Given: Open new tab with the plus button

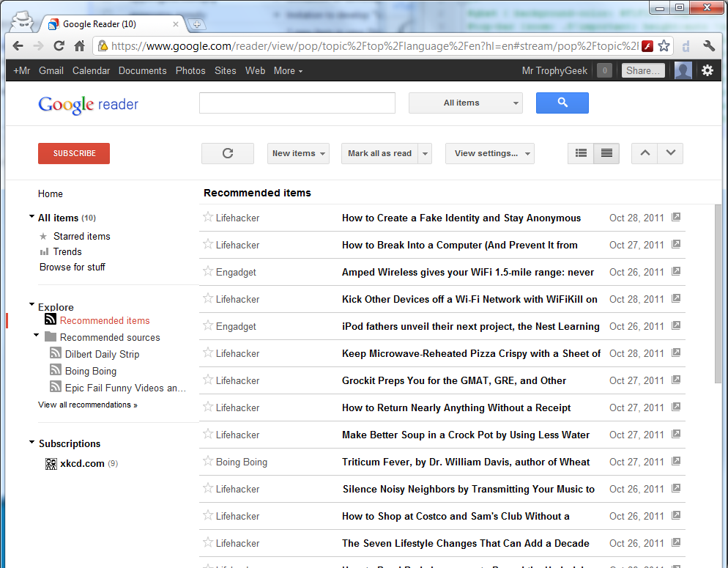Looking at the screenshot, I should click(x=197, y=25).
